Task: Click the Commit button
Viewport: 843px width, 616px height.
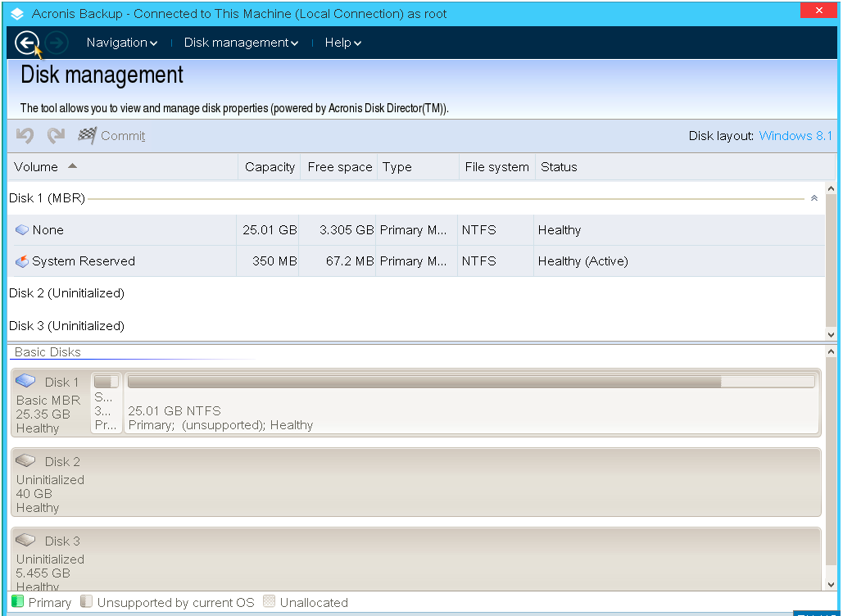Action: (111, 135)
